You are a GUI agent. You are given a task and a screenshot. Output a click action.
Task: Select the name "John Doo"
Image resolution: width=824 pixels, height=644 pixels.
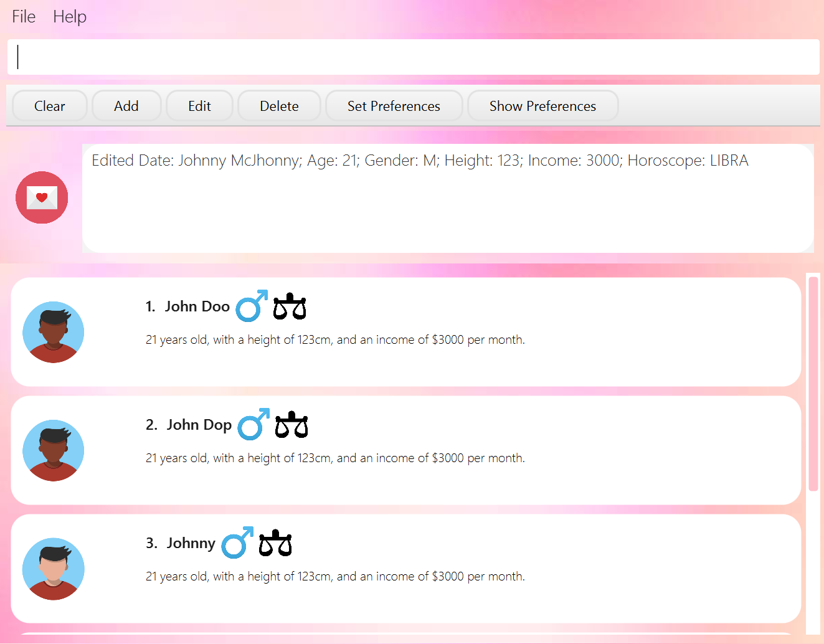197,306
